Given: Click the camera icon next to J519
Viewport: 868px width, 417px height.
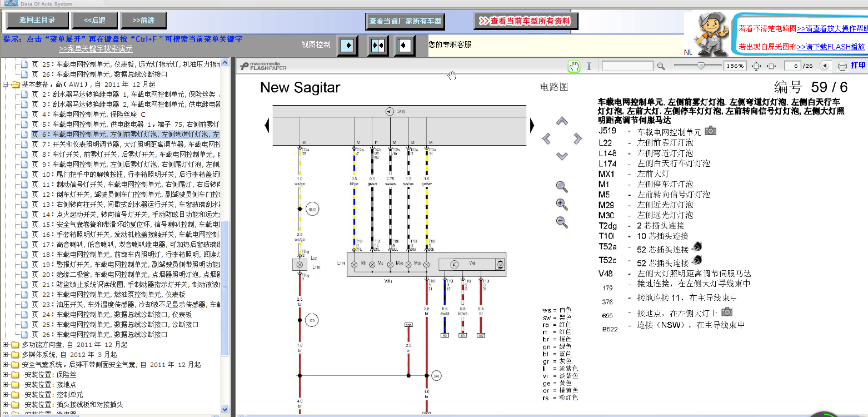Looking at the screenshot, I should pos(710,131).
